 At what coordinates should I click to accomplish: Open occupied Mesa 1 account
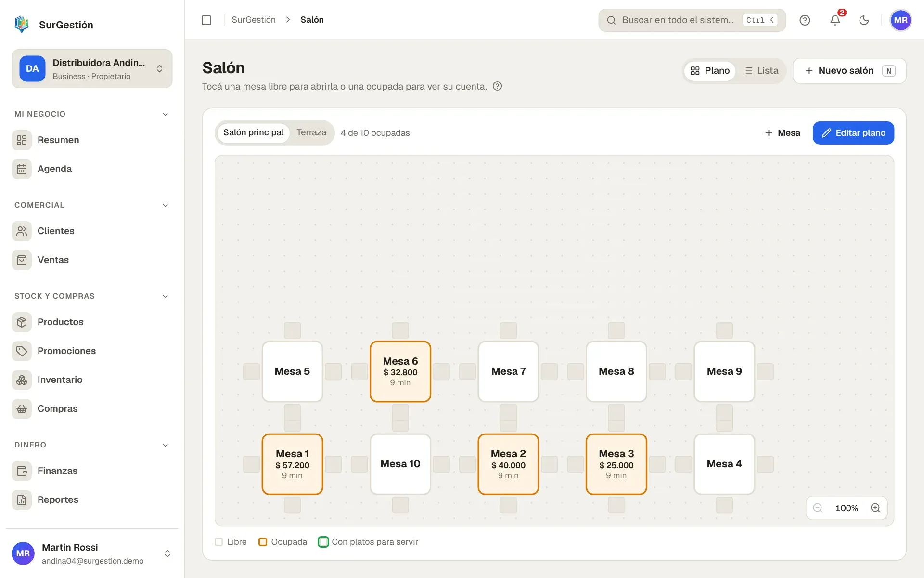292,464
